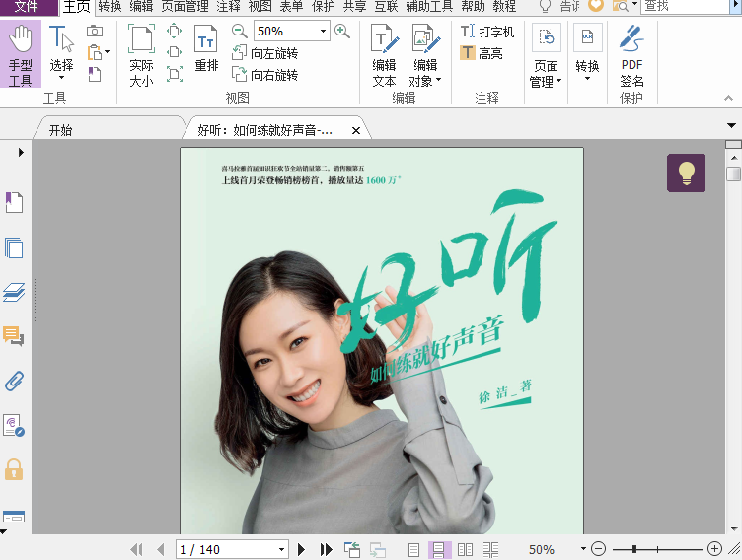Click the zoom slider handle
742x560 pixels.
pyautogui.click(x=634, y=549)
